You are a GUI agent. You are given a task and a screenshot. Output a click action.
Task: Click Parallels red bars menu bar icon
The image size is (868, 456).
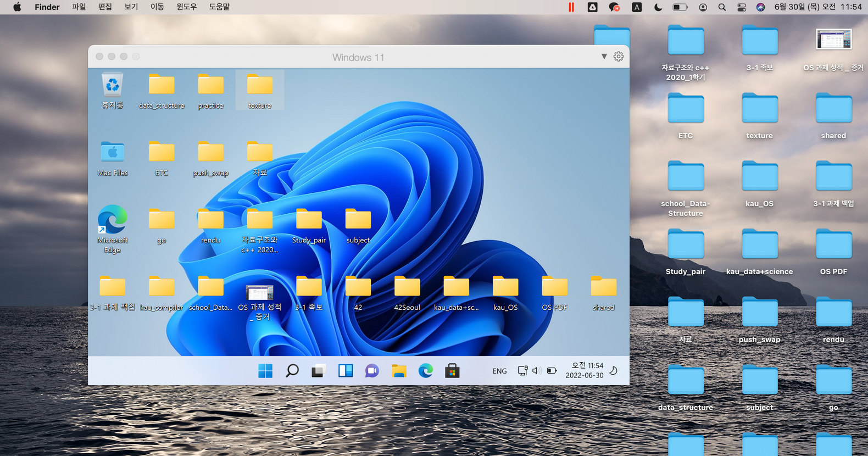[x=571, y=7]
